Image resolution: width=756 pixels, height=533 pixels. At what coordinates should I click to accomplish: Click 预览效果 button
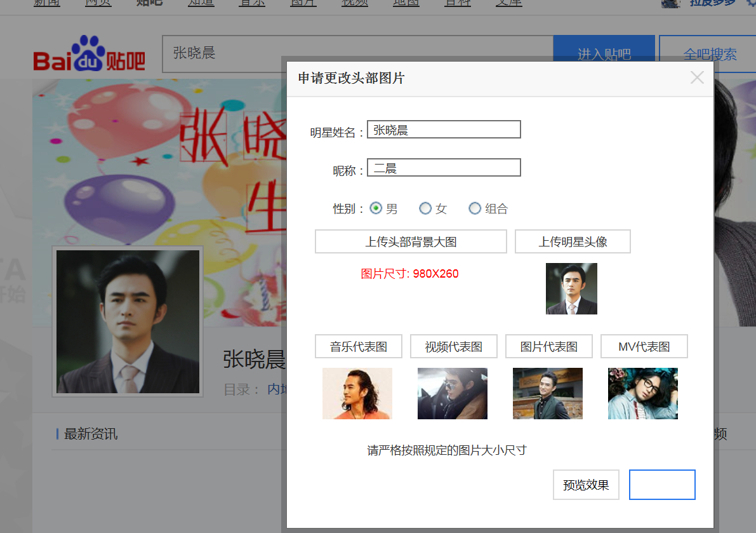point(586,485)
